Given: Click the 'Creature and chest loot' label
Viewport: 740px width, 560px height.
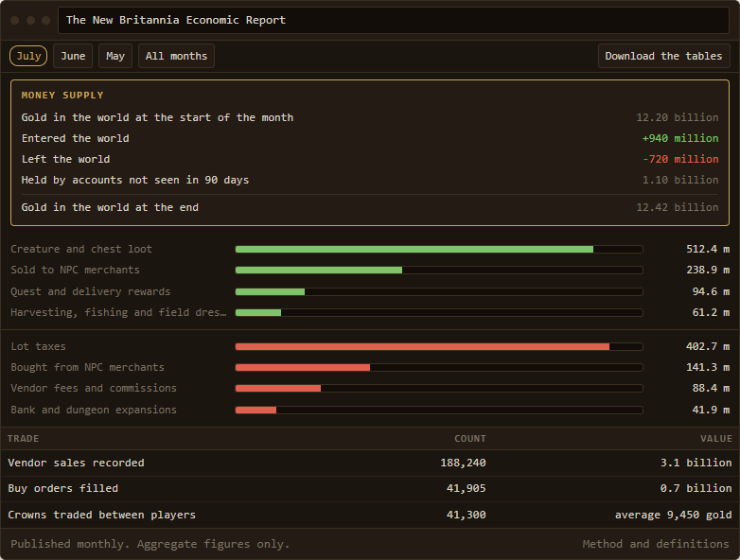Looking at the screenshot, I should (81, 249).
